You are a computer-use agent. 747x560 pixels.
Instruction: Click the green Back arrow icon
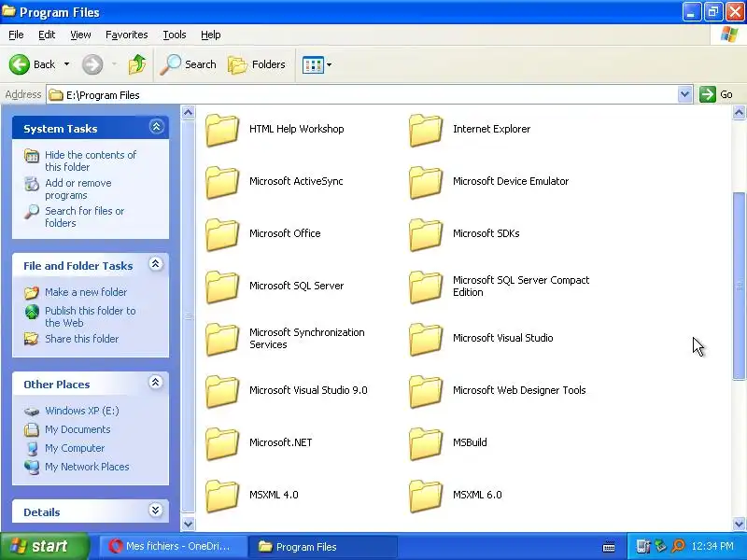click(x=20, y=64)
